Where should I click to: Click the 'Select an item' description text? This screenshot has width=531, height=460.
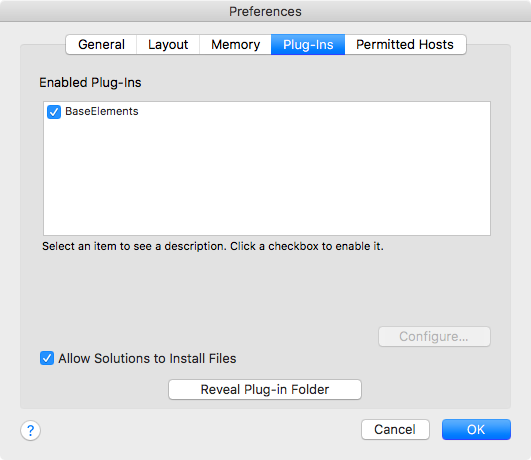(213, 246)
